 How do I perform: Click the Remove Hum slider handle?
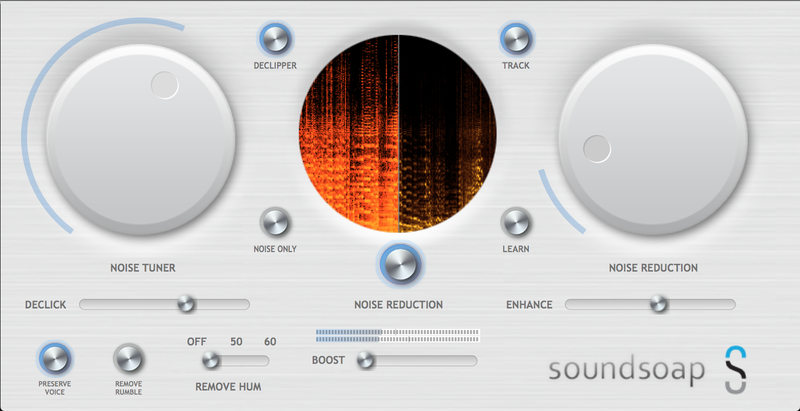(x=209, y=360)
